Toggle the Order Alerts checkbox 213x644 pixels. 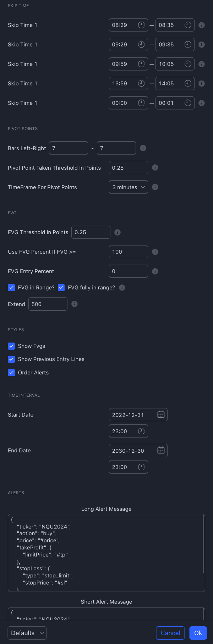tap(11, 373)
